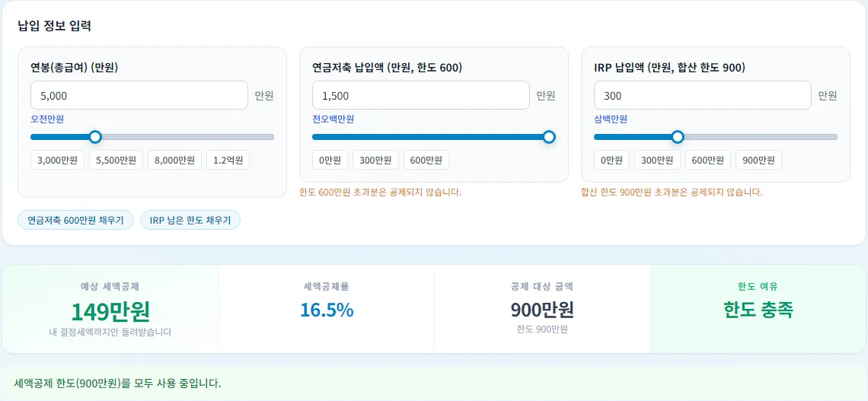The width and height of the screenshot is (868, 401).
Task: Select the 1.2억원 salary preset
Action: [228, 161]
